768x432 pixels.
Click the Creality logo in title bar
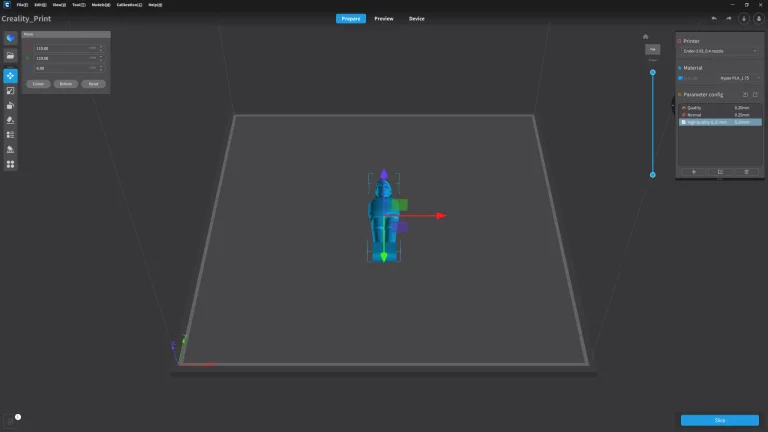(7, 4)
